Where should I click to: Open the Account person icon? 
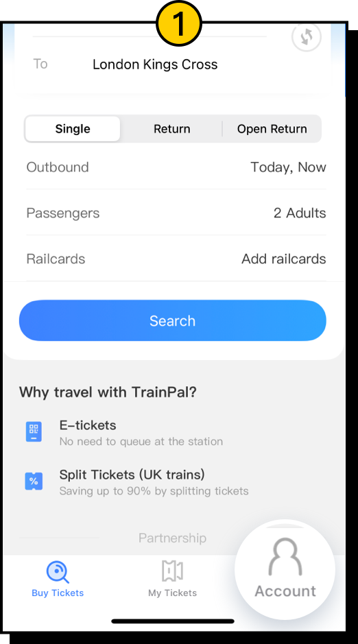[x=285, y=556]
